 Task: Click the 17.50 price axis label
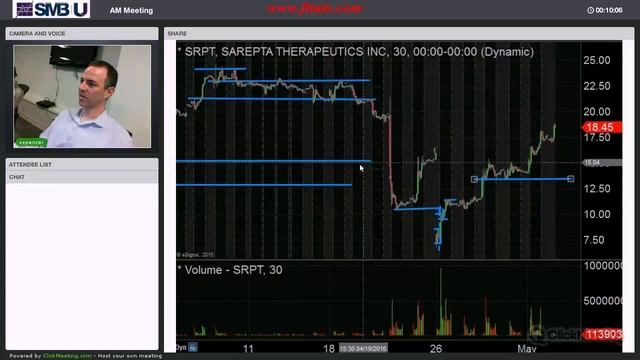click(x=597, y=138)
